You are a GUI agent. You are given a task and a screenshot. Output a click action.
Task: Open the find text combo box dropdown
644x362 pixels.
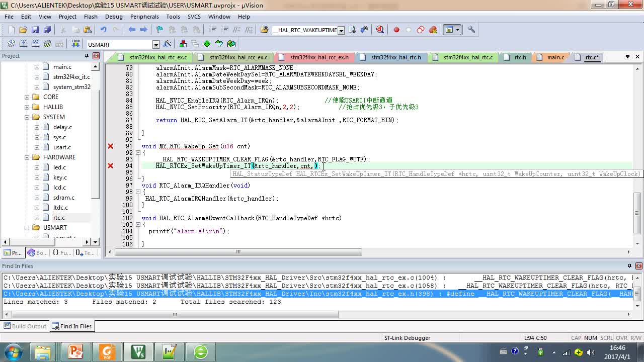(x=341, y=30)
